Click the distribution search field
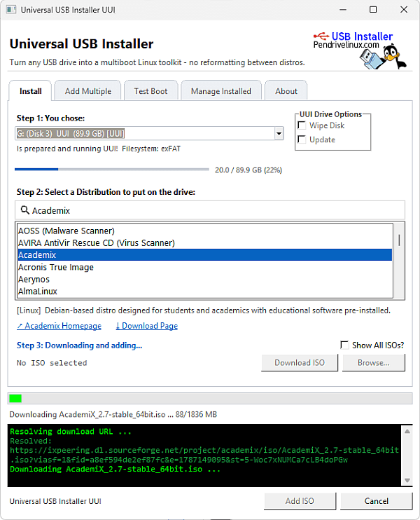The image size is (420, 520). 210,210
